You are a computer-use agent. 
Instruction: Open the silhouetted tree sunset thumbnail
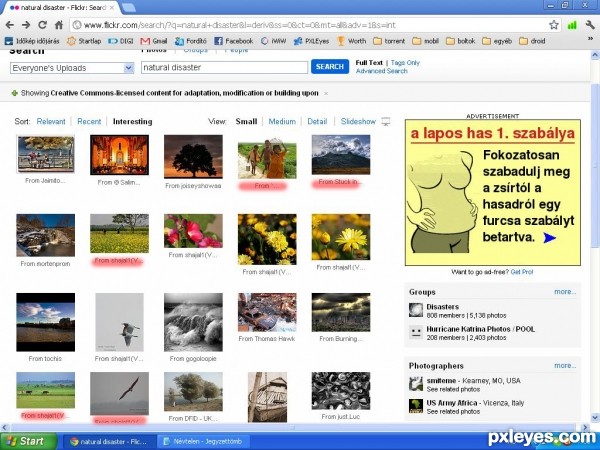pos(193,157)
